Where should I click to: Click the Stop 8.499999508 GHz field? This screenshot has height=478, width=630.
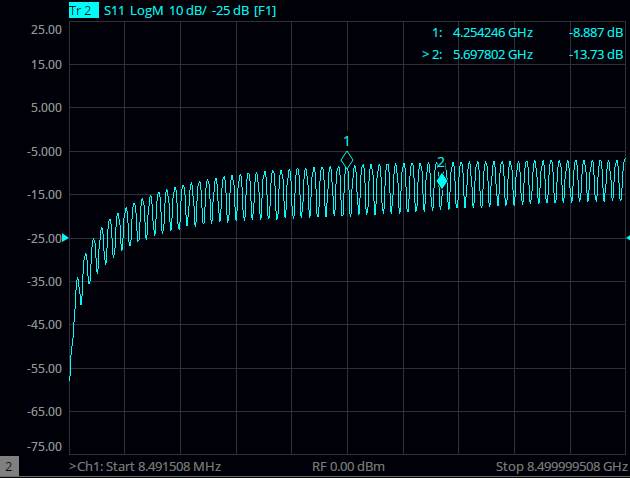pos(562,467)
